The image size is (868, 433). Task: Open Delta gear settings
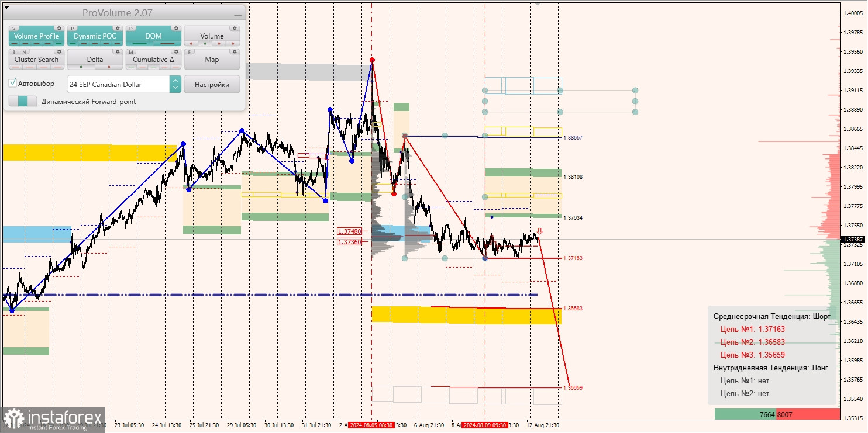point(118,51)
